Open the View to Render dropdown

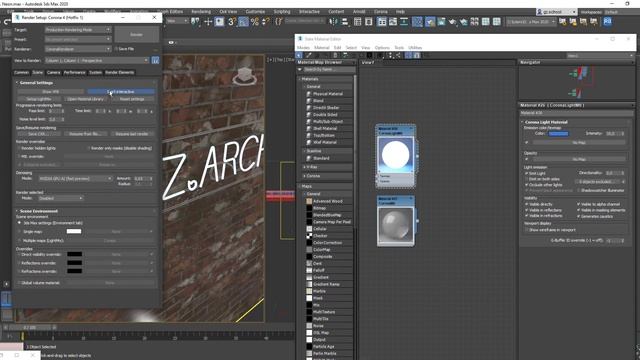click(97, 60)
